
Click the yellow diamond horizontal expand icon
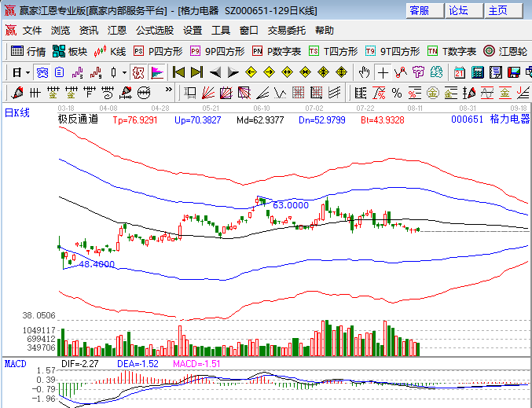[287, 72]
